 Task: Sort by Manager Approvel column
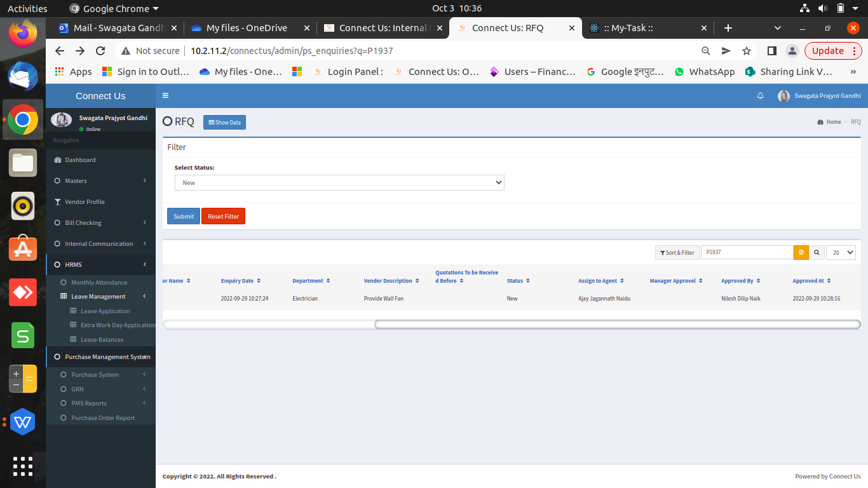coord(676,281)
